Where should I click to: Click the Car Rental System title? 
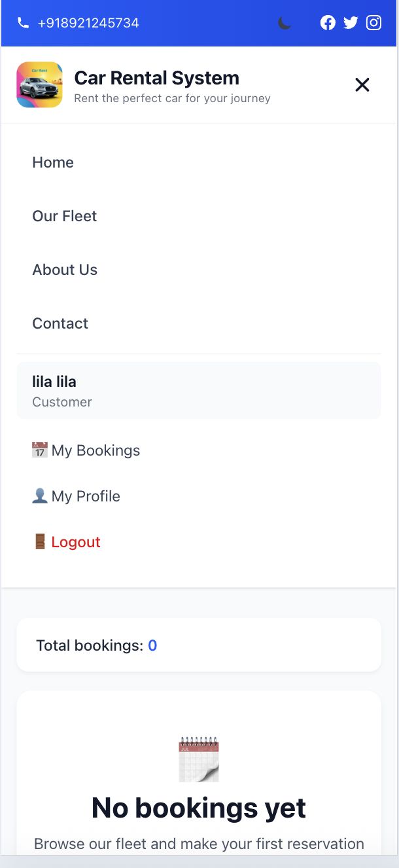click(157, 78)
